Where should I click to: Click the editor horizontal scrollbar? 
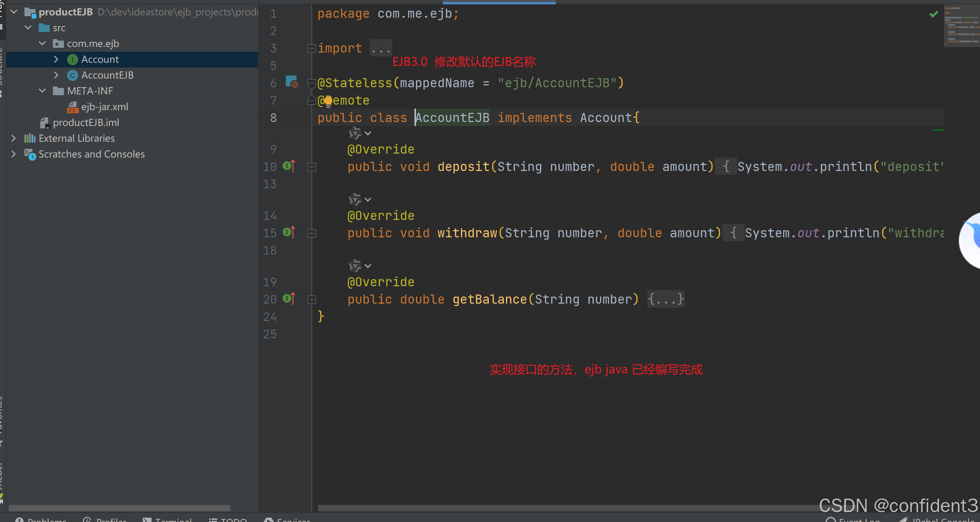(553, 508)
